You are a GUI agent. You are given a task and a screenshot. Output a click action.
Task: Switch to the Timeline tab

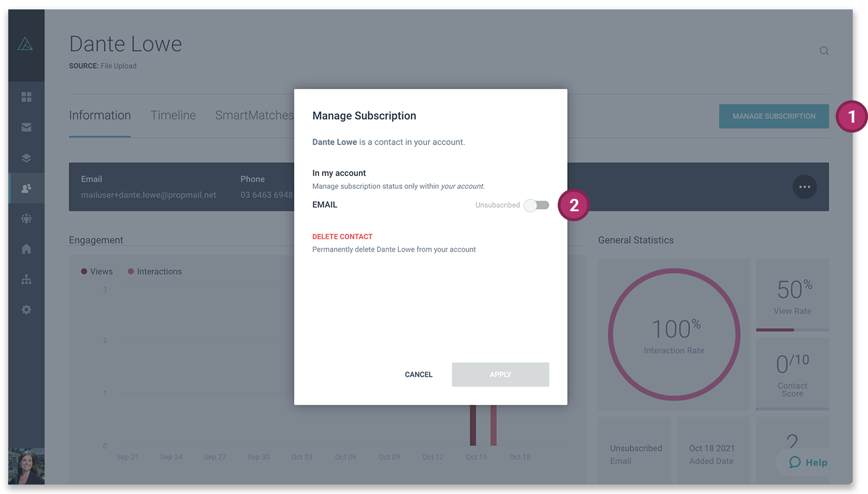(x=173, y=115)
